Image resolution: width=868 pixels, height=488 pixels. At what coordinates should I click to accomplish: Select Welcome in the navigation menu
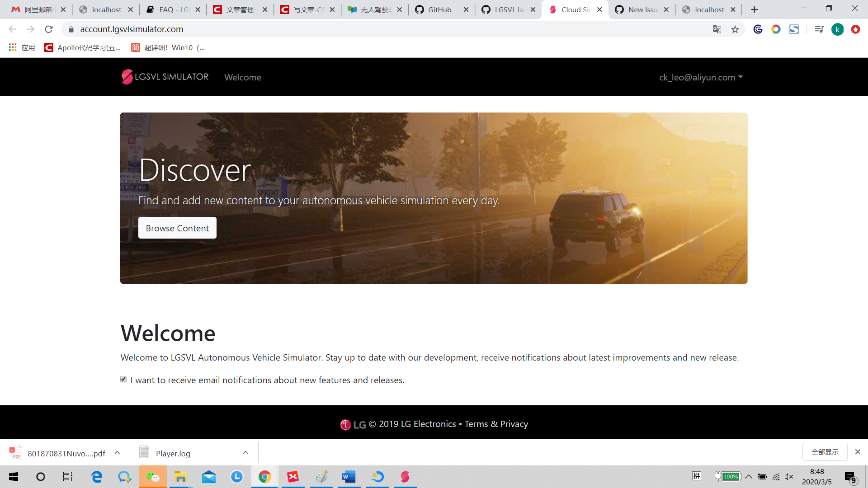pyautogui.click(x=243, y=77)
